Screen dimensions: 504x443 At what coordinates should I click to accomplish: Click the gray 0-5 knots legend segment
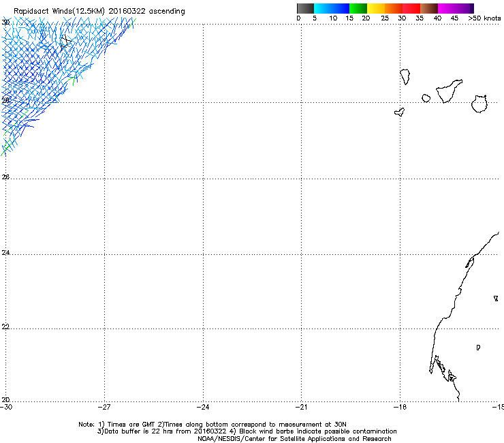[x=305, y=8]
